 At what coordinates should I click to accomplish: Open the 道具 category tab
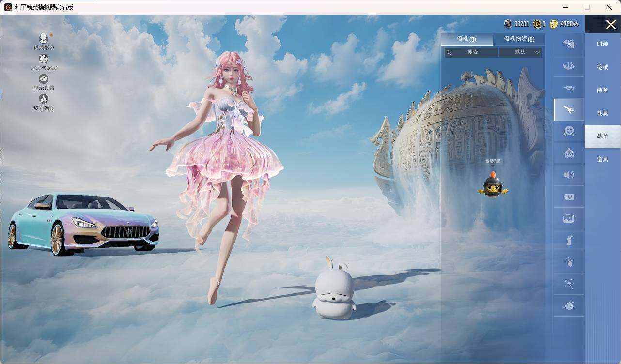[x=603, y=159]
